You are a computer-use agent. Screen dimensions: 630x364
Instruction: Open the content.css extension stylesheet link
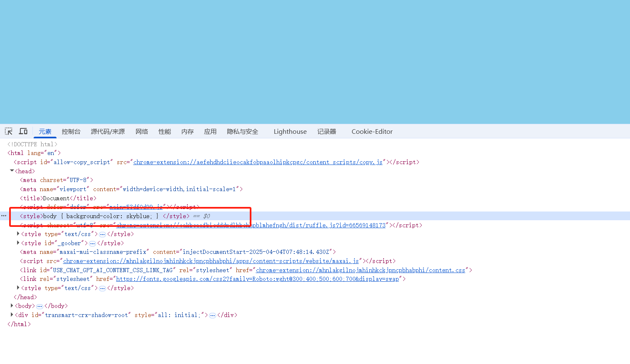(360, 270)
